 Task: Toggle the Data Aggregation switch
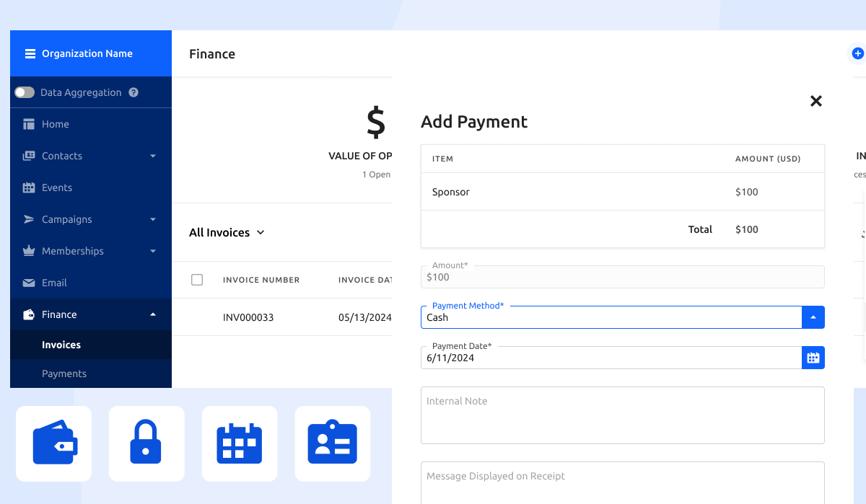24,92
